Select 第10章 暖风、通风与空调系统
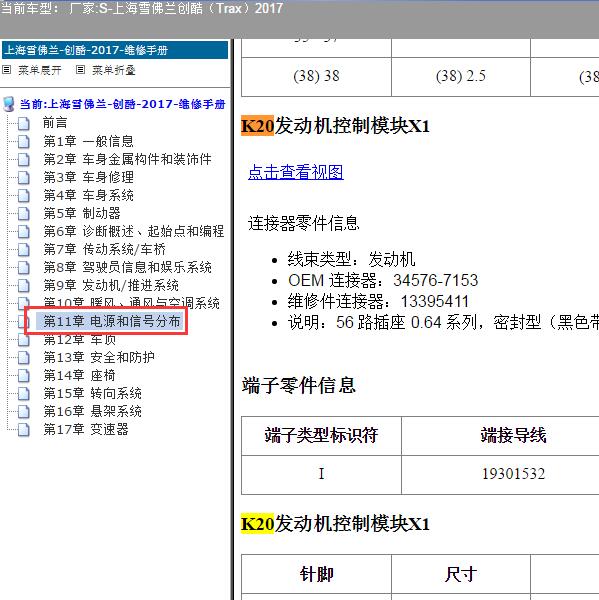 pos(131,302)
